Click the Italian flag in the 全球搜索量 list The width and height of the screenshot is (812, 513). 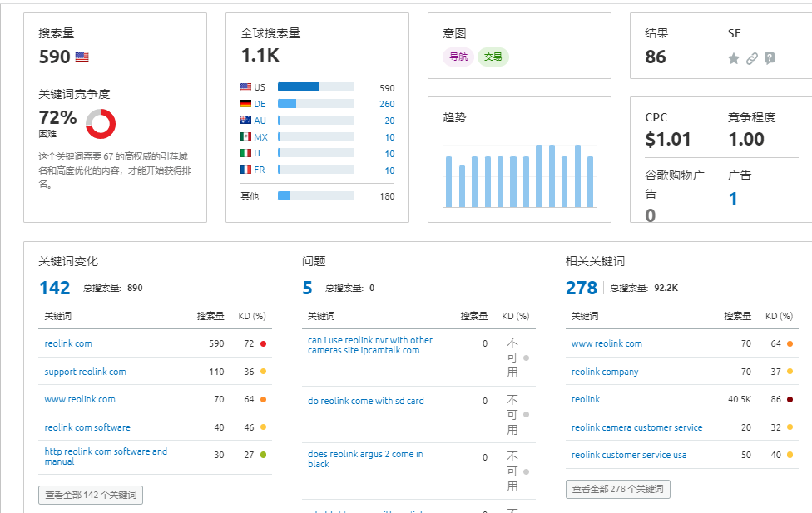[246, 153]
